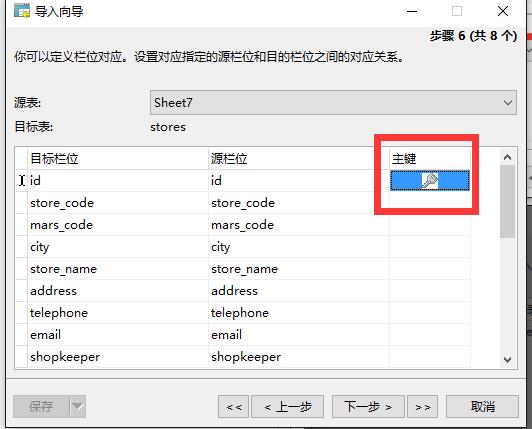Screen dimensions: 532x429
Task: Click source field shopkeeper cell
Action: pos(299,357)
